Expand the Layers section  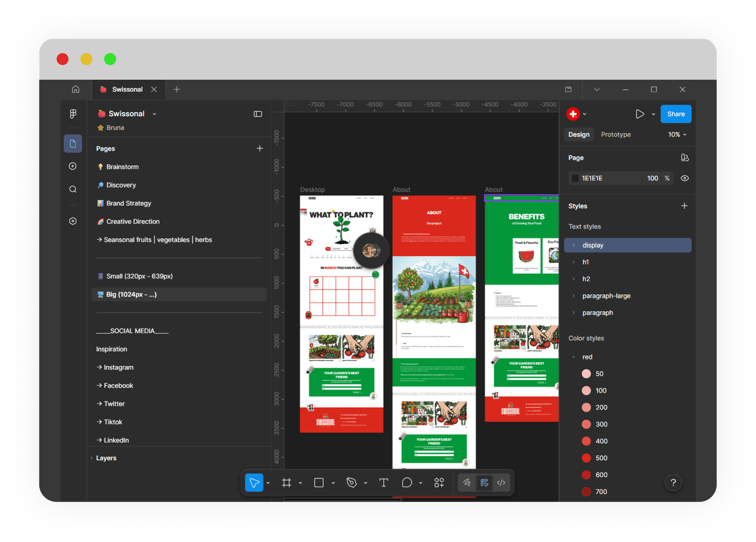pos(92,458)
